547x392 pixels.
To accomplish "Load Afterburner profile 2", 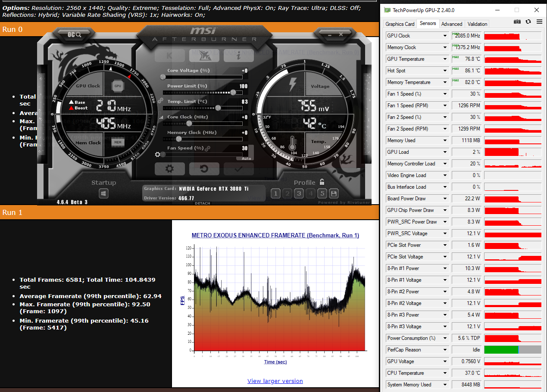I will point(287,193).
